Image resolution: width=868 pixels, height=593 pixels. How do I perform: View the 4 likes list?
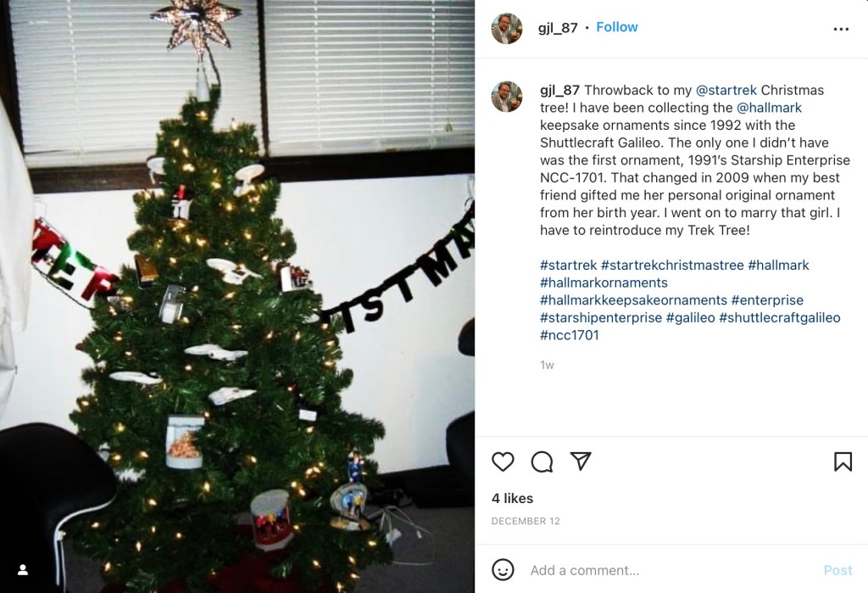click(x=512, y=498)
